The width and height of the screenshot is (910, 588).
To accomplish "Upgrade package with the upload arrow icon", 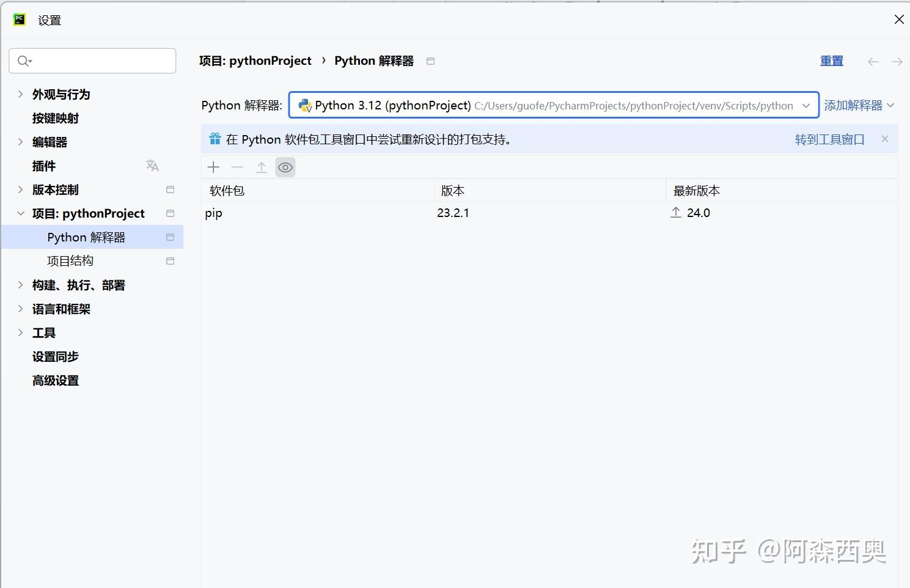I will coord(261,166).
